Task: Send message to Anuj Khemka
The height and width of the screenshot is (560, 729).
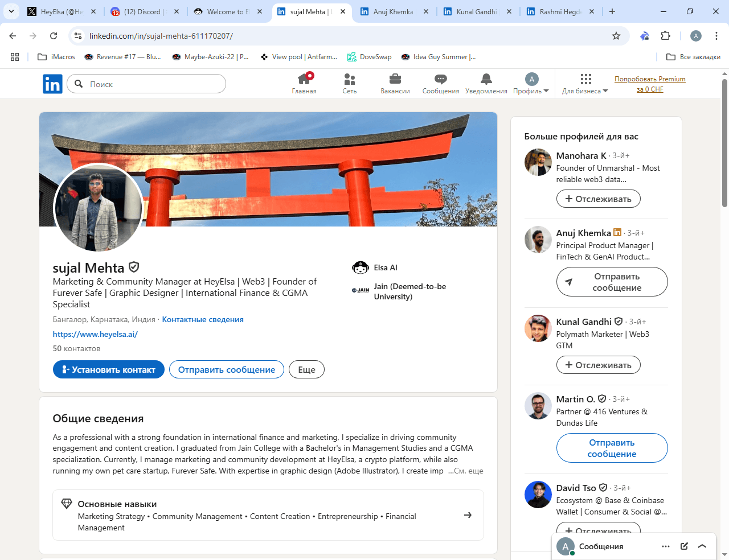Action: click(x=612, y=282)
